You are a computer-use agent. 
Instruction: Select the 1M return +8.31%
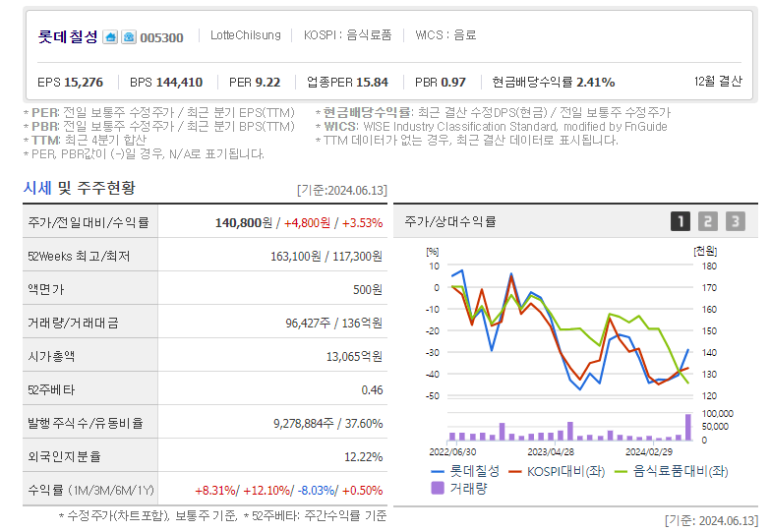[x=215, y=491]
